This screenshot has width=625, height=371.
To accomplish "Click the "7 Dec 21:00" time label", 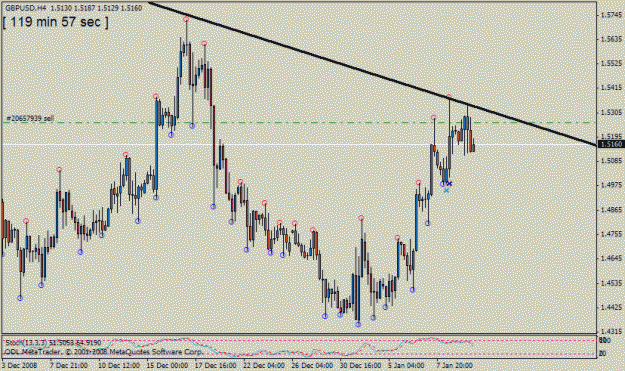I will coord(69,365).
